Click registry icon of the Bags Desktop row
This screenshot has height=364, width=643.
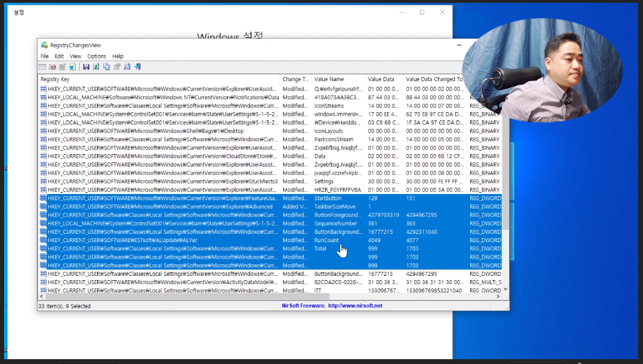tap(43, 131)
